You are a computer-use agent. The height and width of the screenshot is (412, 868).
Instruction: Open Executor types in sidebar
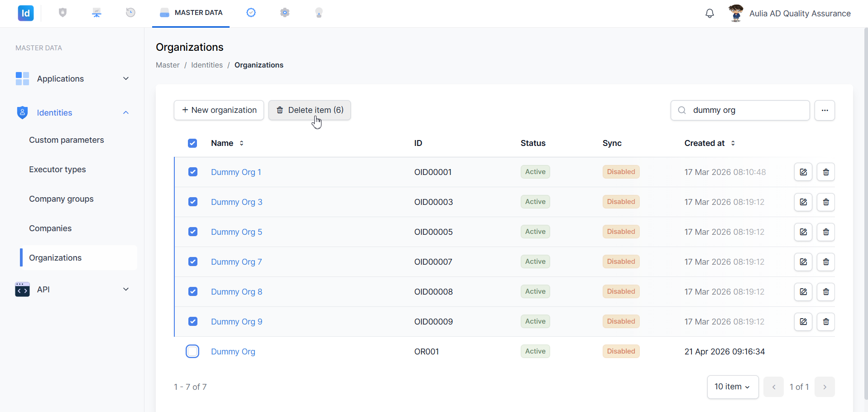click(58, 170)
